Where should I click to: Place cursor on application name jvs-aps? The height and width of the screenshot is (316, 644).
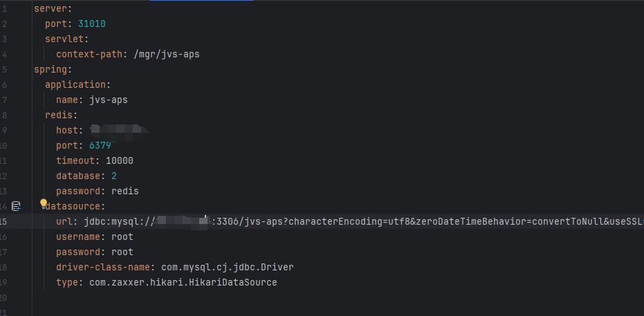pyautogui.click(x=108, y=100)
